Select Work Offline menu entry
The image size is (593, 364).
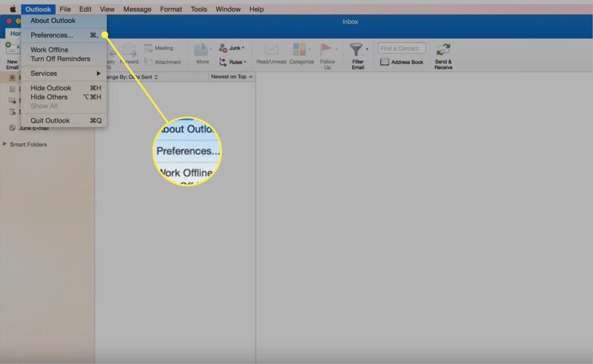tap(64, 50)
